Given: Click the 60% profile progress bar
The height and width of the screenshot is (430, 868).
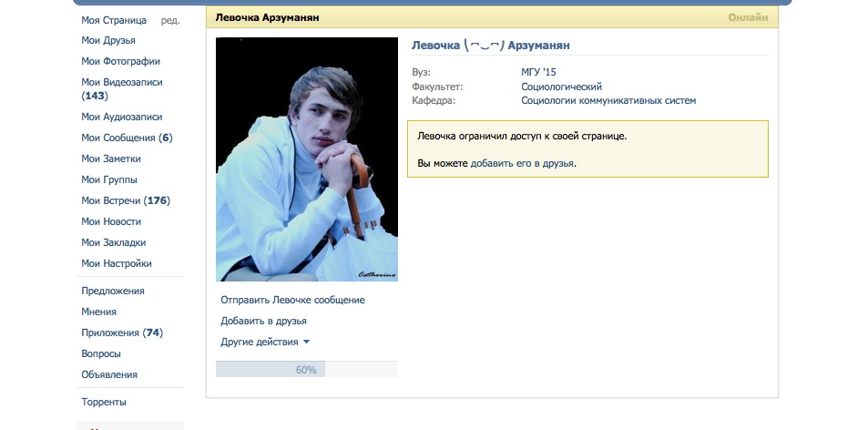Looking at the screenshot, I should tap(307, 369).
